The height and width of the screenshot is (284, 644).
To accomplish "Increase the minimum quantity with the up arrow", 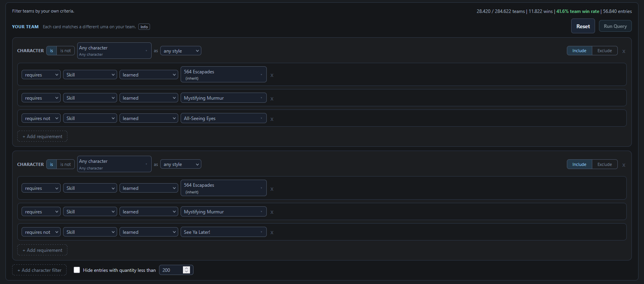I will point(186,268).
